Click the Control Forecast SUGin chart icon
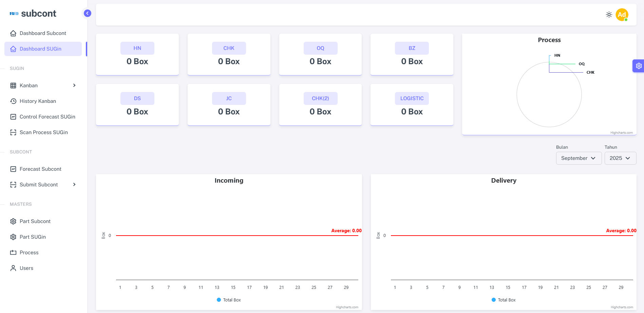Viewport: 644px width, 313px height. [x=13, y=117]
